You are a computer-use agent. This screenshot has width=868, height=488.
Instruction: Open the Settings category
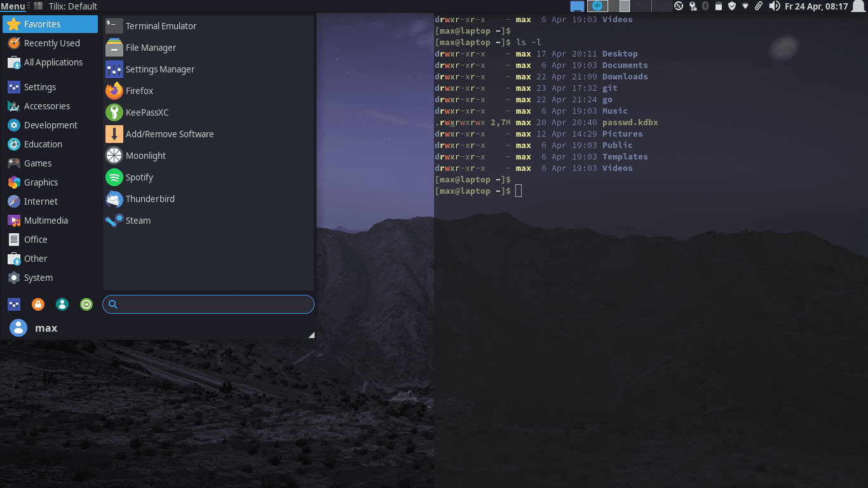click(x=50, y=87)
